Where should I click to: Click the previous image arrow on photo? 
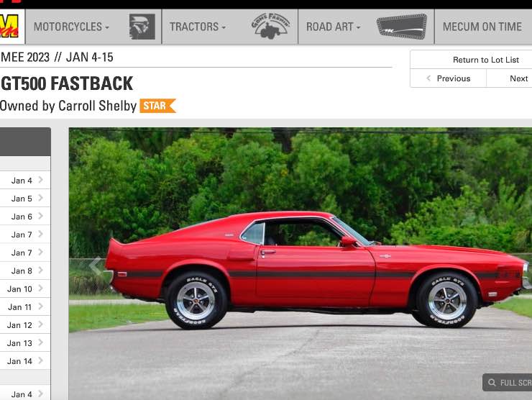point(96,266)
